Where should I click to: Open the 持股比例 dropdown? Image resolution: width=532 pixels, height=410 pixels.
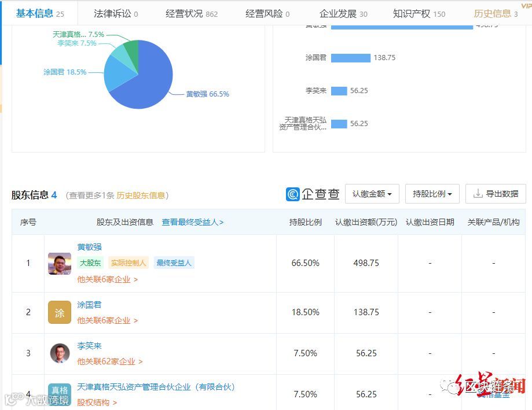pos(432,194)
